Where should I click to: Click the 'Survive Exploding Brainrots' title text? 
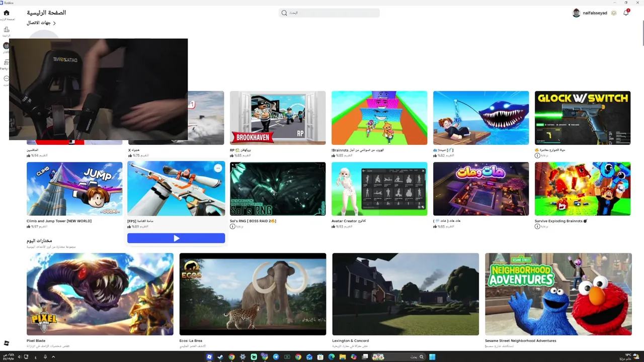point(561,221)
